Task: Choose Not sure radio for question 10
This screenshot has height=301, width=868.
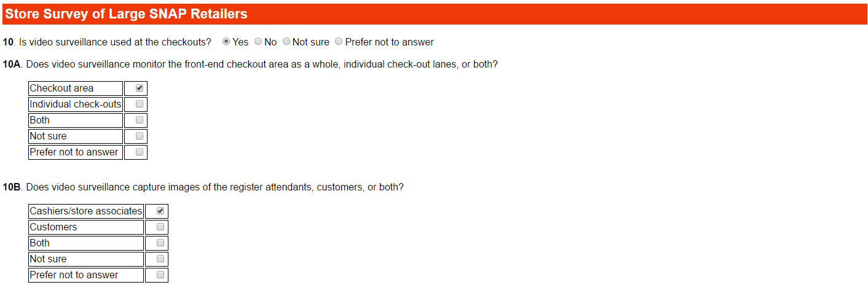Action: 286,42
